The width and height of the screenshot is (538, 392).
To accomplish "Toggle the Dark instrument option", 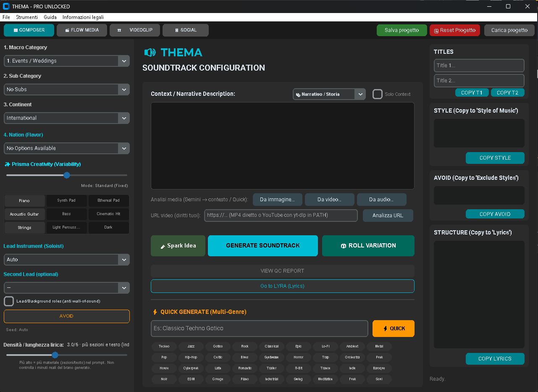I will [108, 227].
